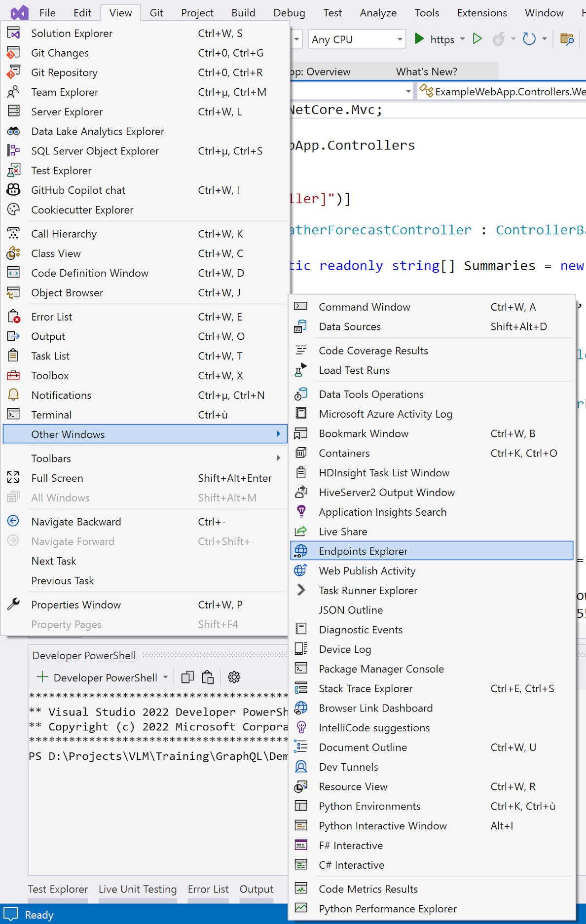Expand the Other Windows submenu

[x=145, y=434]
